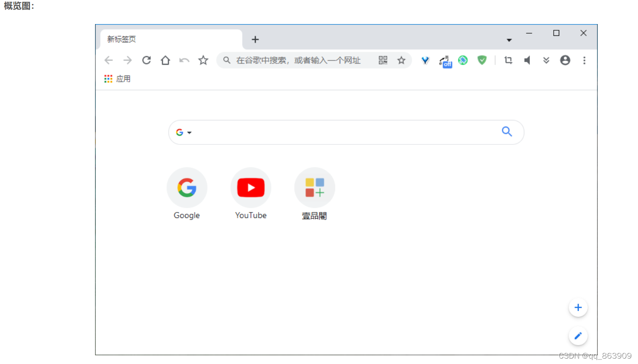Click the blue pencil customize button
The width and height of the screenshot is (638, 364).
pos(578,336)
